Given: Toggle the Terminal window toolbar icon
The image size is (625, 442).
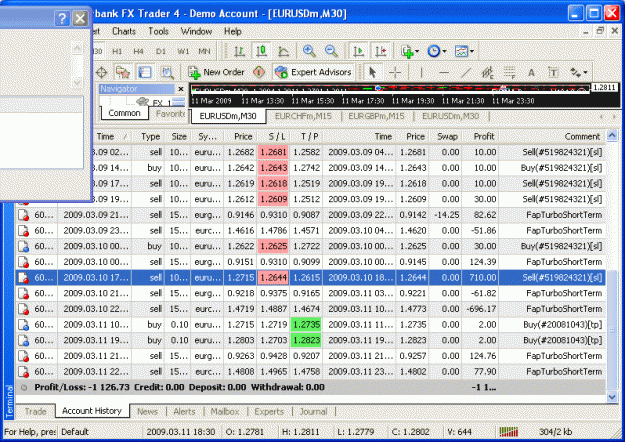Looking at the screenshot, I should [144, 72].
